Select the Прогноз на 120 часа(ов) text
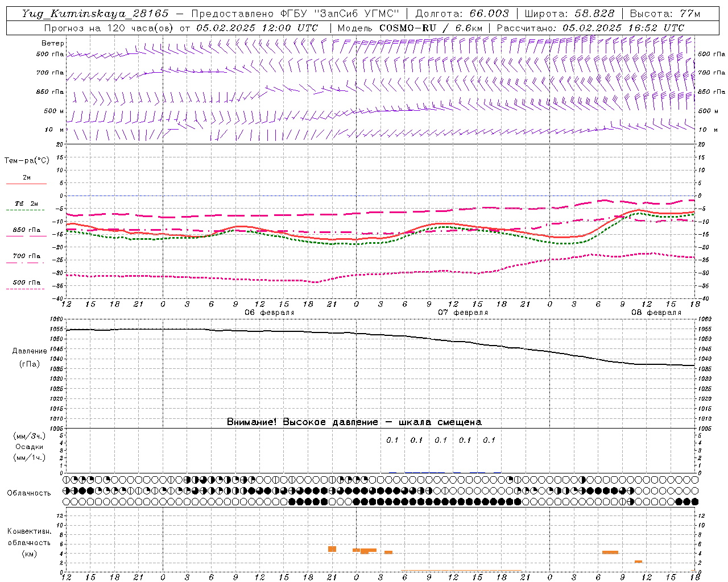This screenshot has width=728, height=582. [x=110, y=28]
